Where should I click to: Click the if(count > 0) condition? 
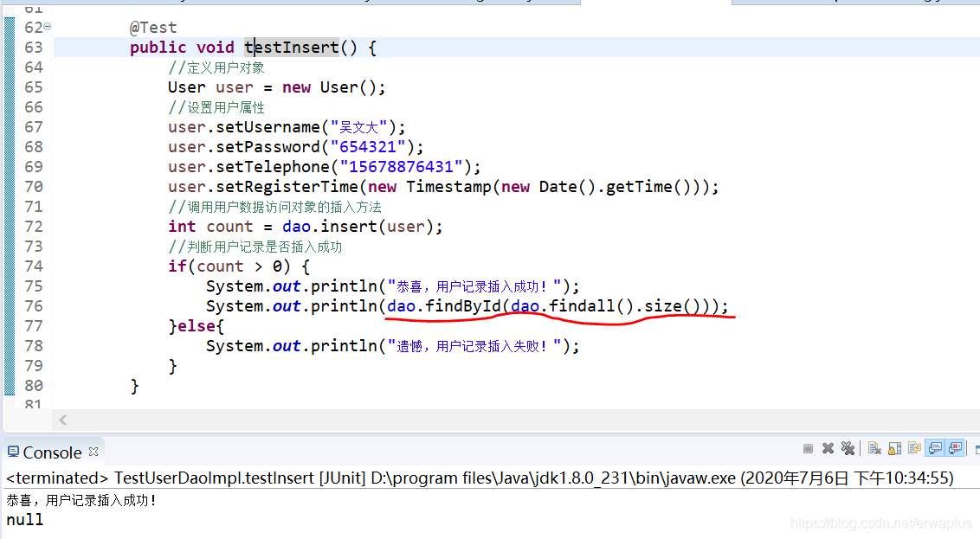pyautogui.click(x=229, y=266)
